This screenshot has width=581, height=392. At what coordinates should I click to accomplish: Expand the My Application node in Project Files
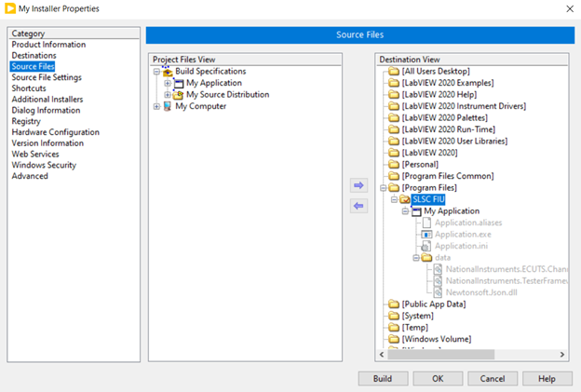pyautogui.click(x=168, y=84)
